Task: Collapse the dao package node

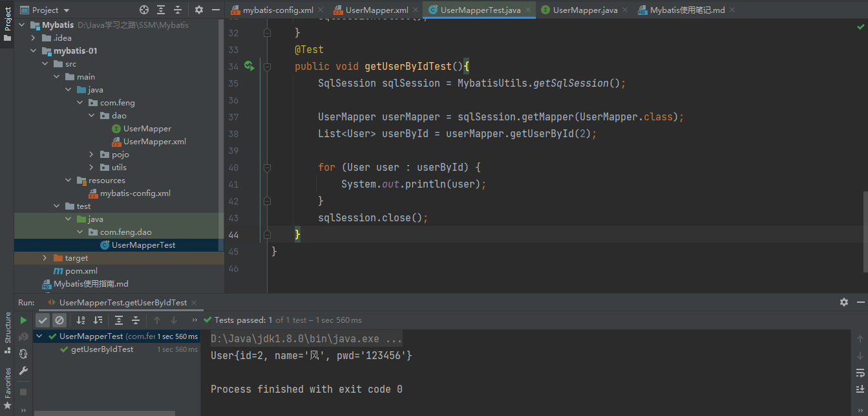Action: 91,115
